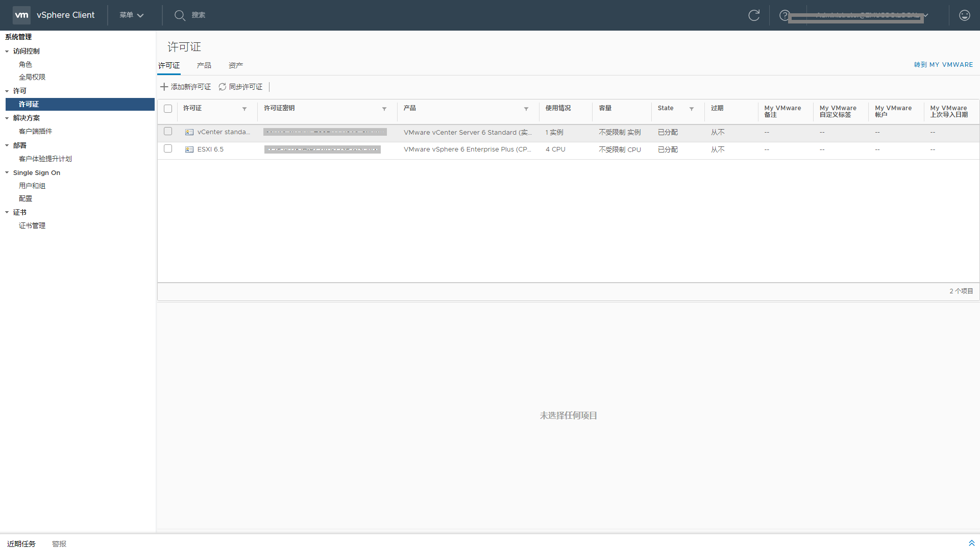Select the highlighted 许可证 sidebar item

point(80,104)
